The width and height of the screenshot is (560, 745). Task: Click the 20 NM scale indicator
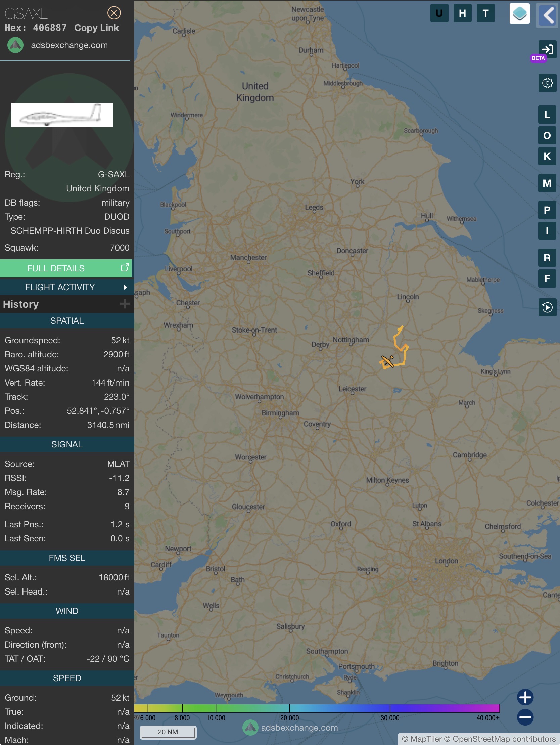point(168,732)
